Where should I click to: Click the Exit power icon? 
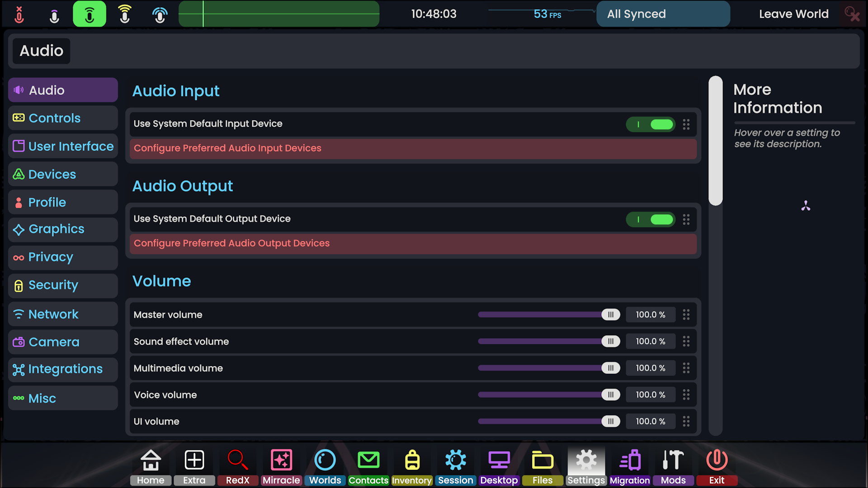(717, 460)
